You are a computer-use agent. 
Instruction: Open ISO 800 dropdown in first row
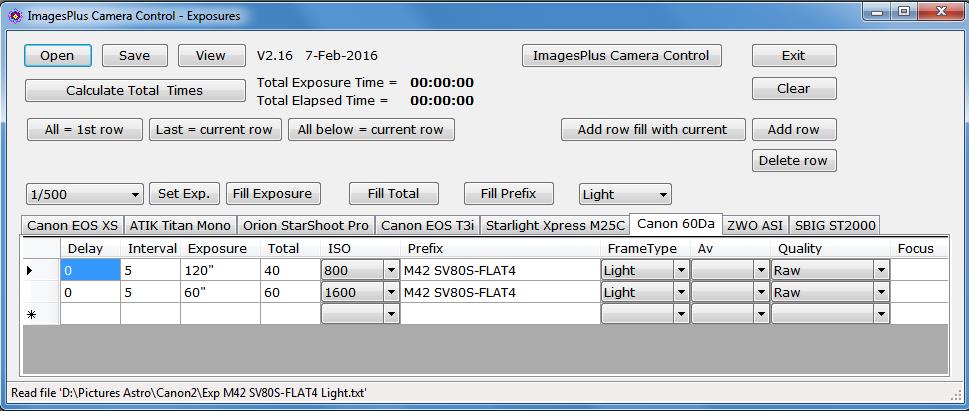pos(390,270)
